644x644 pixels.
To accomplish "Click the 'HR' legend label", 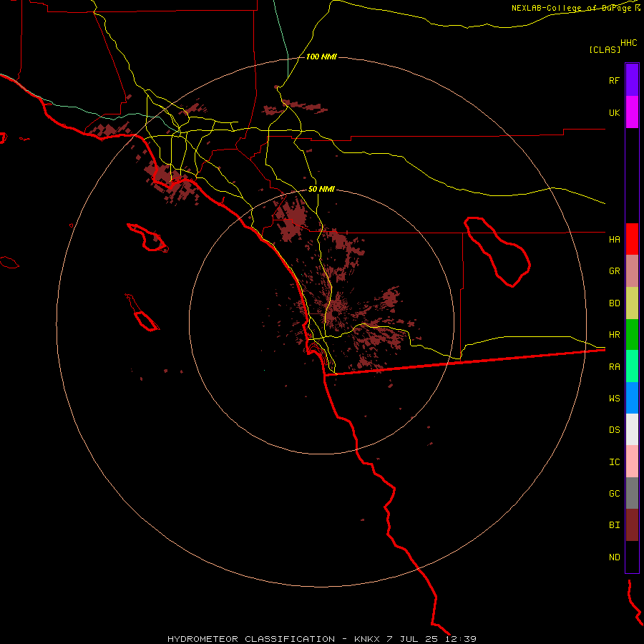I will click(614, 335).
